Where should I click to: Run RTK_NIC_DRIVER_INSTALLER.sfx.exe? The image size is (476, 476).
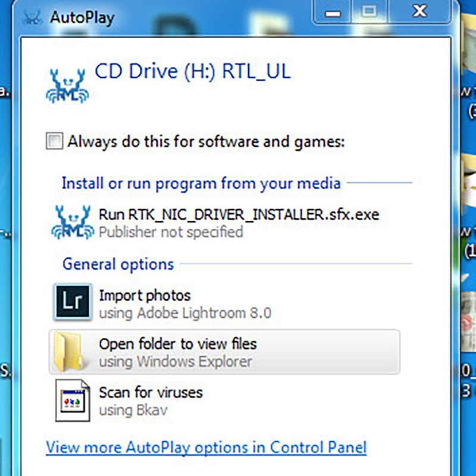point(224,223)
